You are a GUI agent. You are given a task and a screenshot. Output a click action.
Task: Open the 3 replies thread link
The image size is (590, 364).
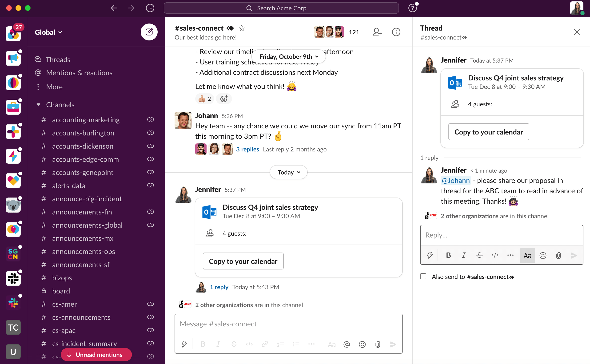[x=247, y=149]
